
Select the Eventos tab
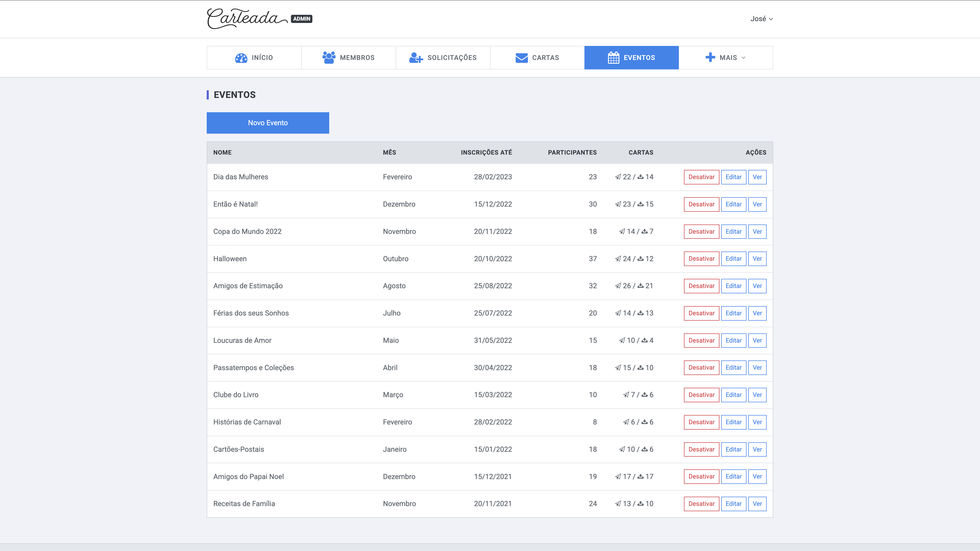pos(632,58)
